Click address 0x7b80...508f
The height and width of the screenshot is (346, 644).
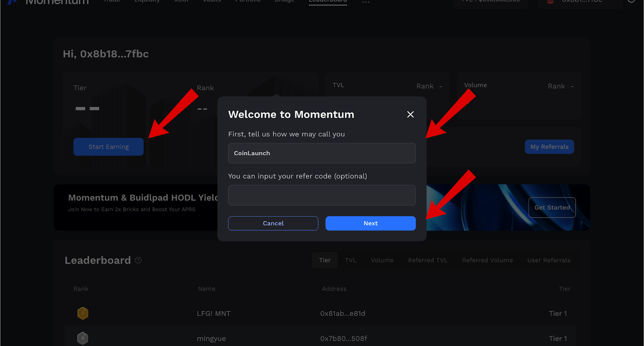click(343, 338)
